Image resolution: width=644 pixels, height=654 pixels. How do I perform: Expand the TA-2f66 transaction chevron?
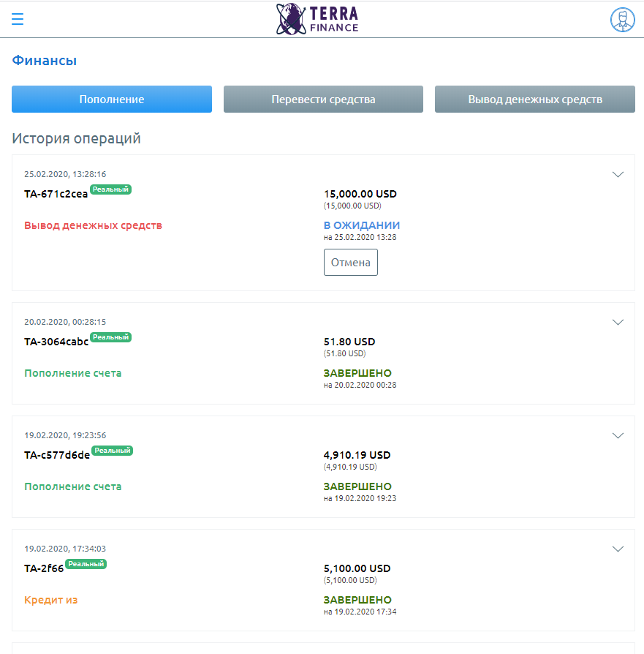tap(618, 549)
